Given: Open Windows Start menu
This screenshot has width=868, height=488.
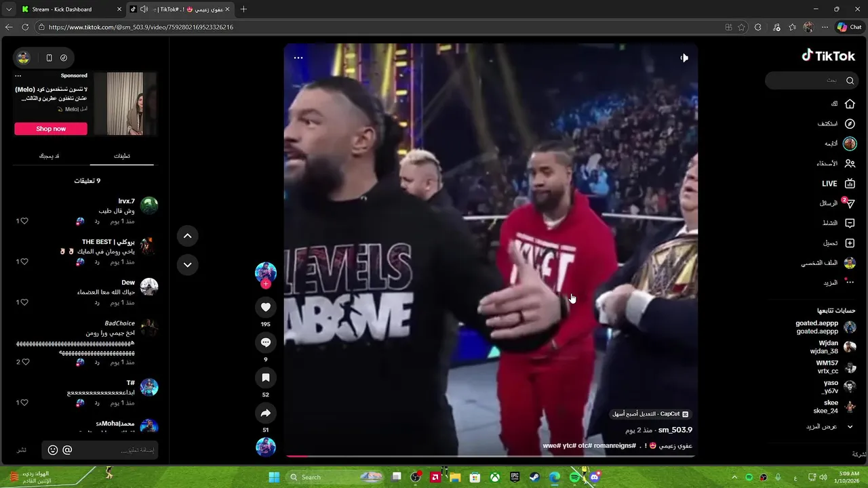Looking at the screenshot, I should 274,477.
